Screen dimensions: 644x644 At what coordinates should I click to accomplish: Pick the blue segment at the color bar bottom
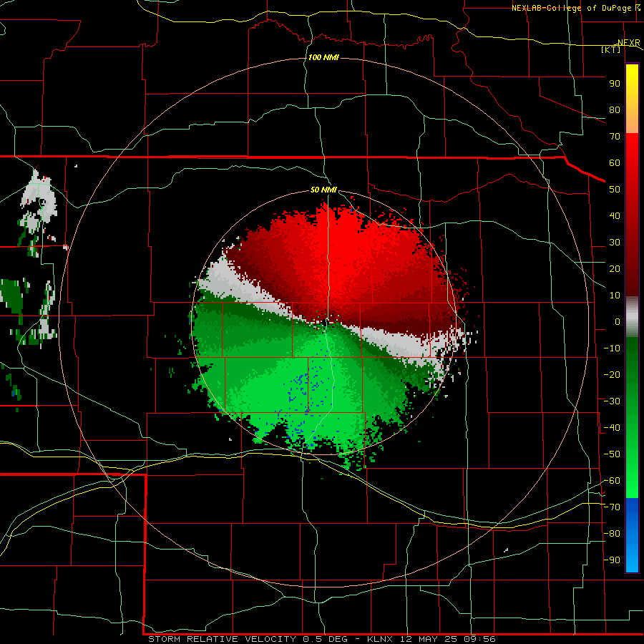[632, 535]
